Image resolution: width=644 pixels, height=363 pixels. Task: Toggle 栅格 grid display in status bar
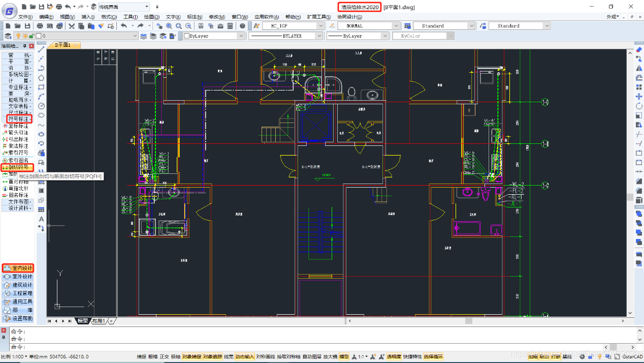(153, 357)
